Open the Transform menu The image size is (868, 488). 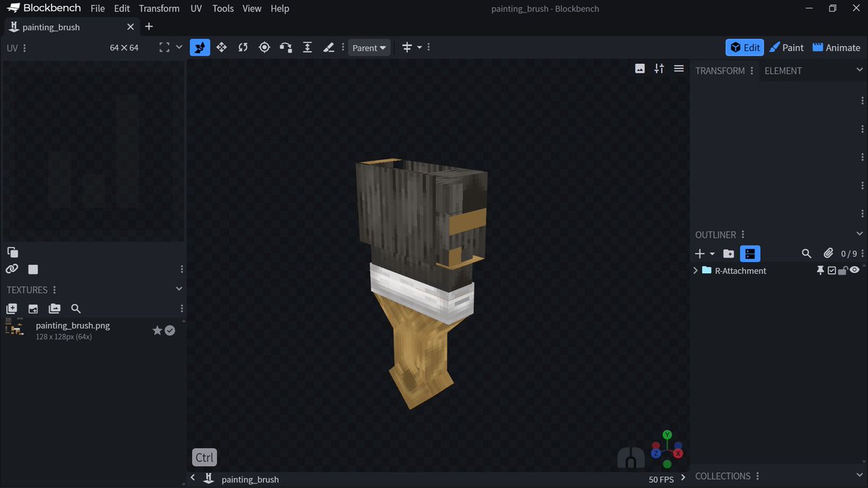[x=159, y=9]
